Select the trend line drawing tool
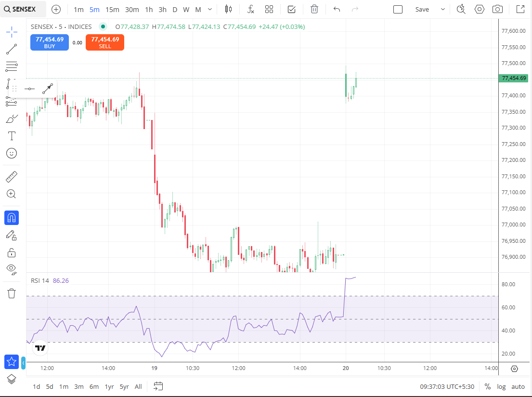The image size is (532, 397). click(12, 49)
